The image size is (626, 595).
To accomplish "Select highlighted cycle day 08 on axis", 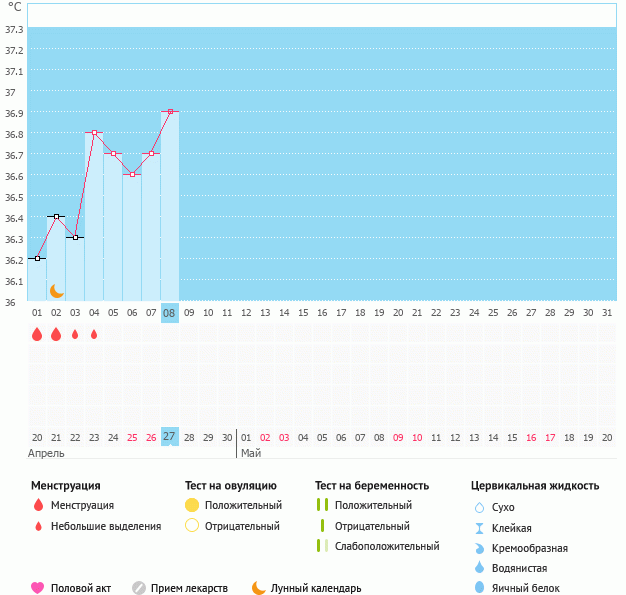I will click(170, 313).
